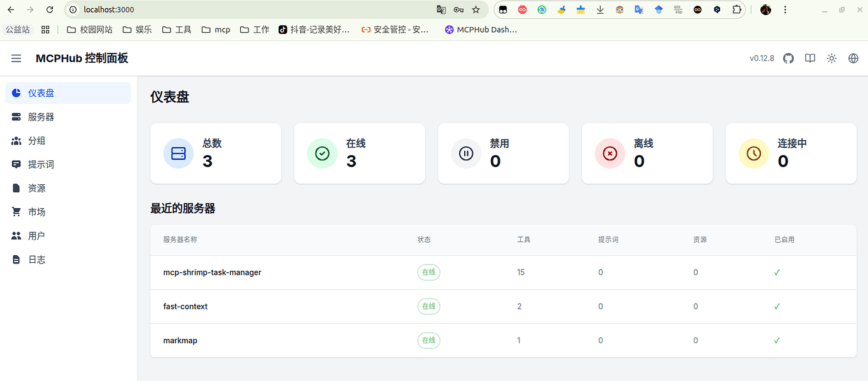This screenshot has height=381, width=868.
Task: Reload the page with refresh icon
Action: tap(50, 9)
